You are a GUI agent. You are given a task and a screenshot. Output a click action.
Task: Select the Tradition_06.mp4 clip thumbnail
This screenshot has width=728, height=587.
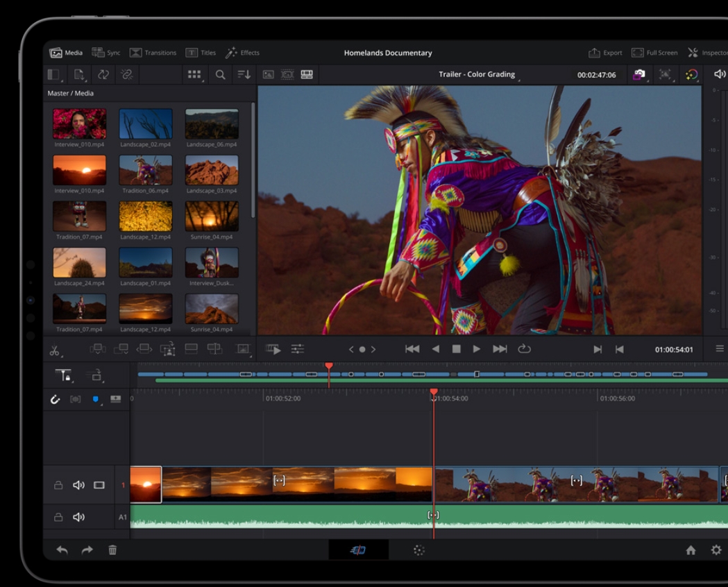pyautogui.click(x=146, y=170)
